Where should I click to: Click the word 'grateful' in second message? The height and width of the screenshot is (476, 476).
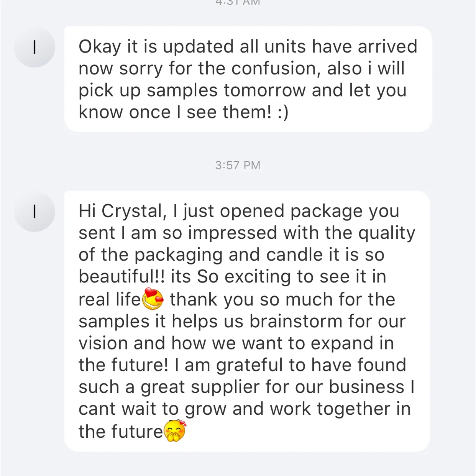[249, 365]
